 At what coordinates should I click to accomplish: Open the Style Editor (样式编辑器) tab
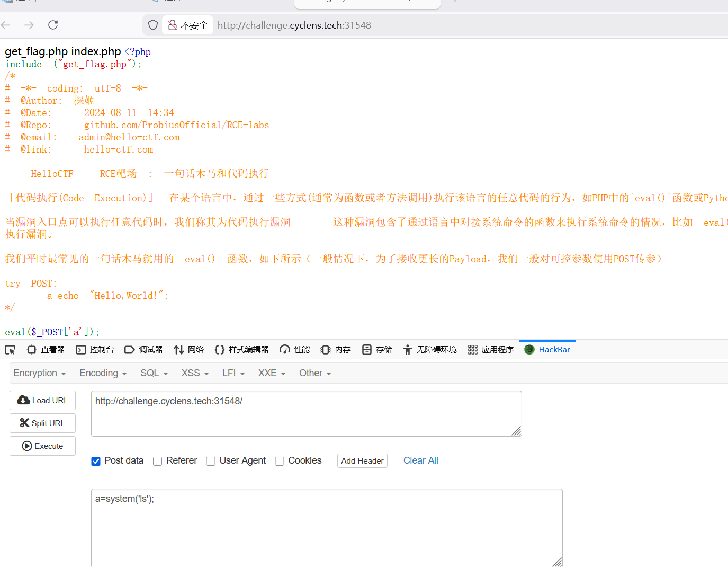point(242,350)
